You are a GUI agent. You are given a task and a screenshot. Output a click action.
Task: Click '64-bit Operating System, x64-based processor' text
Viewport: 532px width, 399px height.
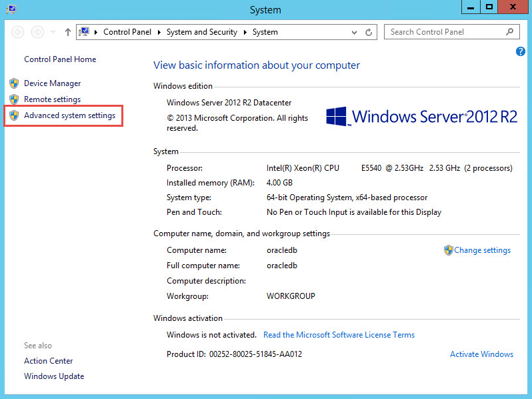tap(347, 197)
